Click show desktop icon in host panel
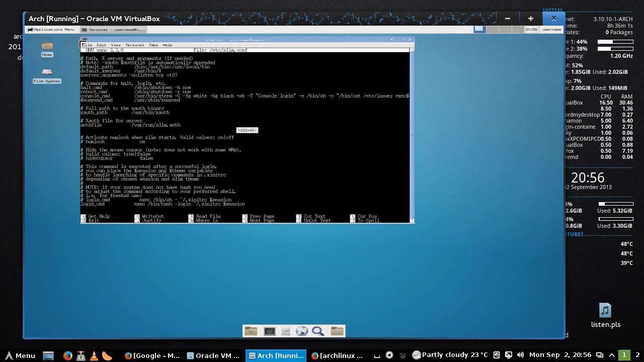The width and height of the screenshot is (644, 362). 48,355
